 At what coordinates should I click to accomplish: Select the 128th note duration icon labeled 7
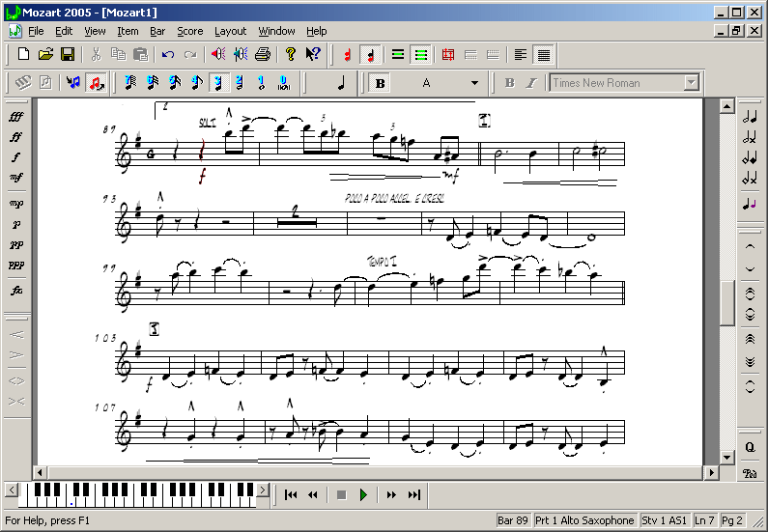pos(130,83)
